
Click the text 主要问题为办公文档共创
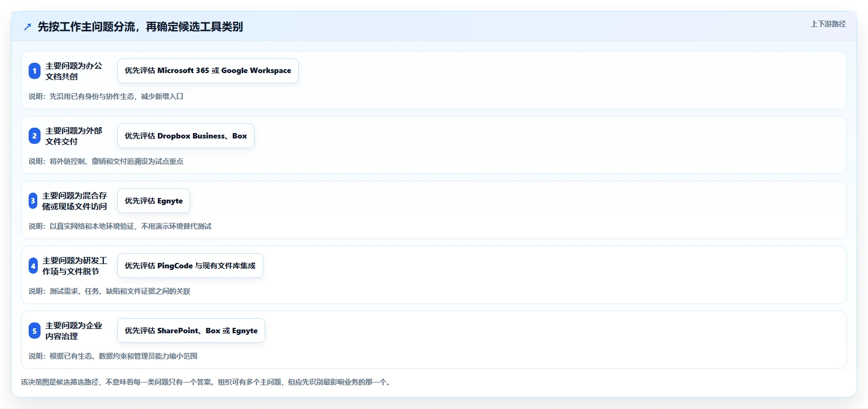74,71
